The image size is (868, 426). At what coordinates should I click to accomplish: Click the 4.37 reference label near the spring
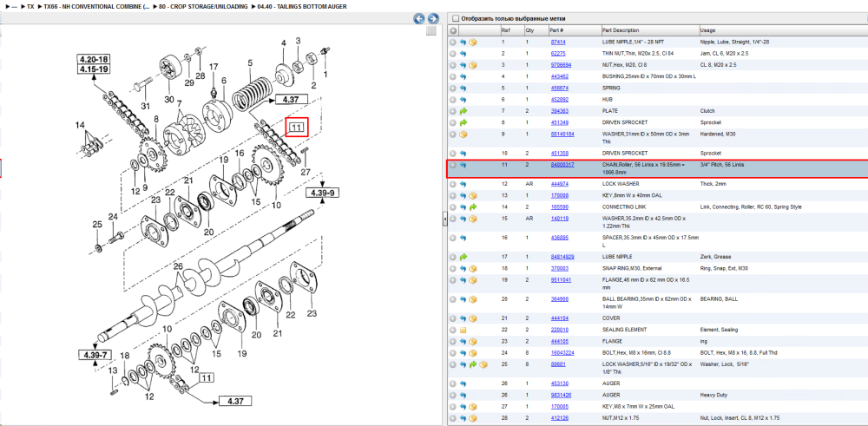point(290,100)
